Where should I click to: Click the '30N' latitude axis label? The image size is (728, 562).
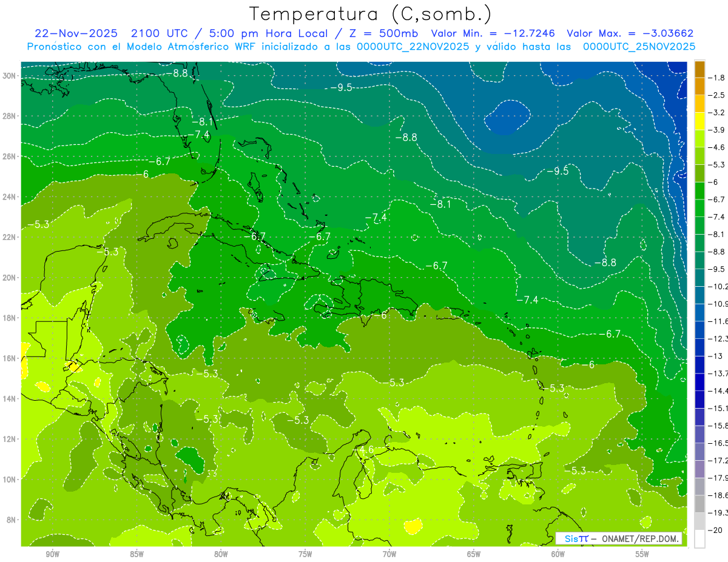point(9,76)
